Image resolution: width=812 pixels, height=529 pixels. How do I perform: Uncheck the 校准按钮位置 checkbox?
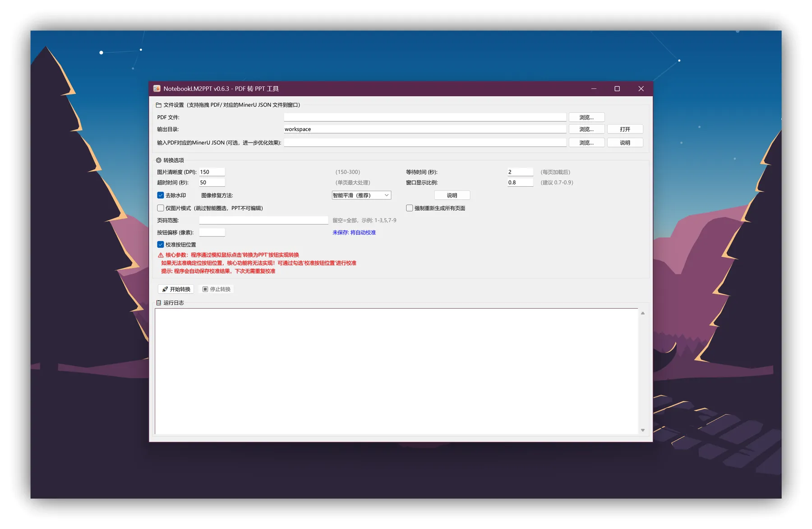coord(161,244)
